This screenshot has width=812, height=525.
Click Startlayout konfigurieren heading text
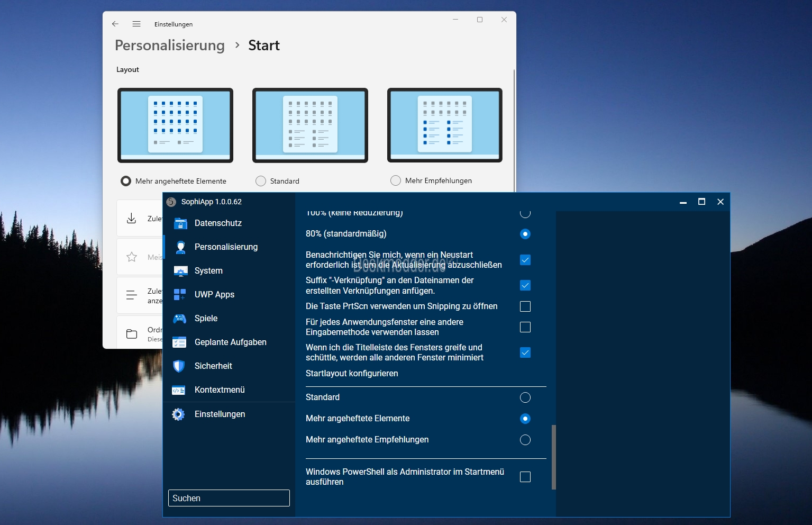point(352,374)
